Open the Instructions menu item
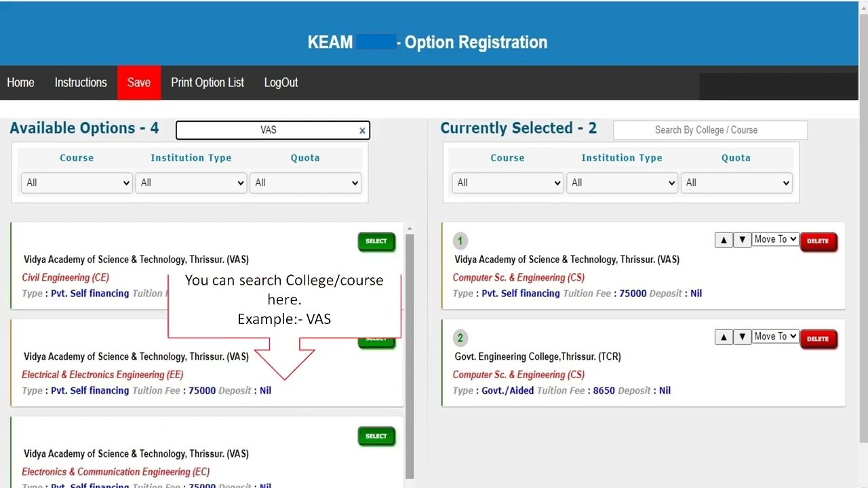 click(81, 83)
